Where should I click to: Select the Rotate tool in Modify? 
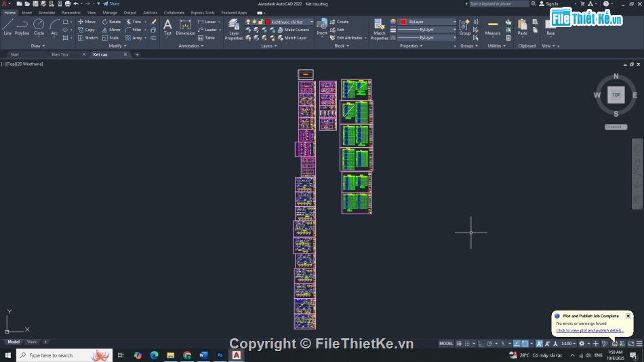click(112, 22)
